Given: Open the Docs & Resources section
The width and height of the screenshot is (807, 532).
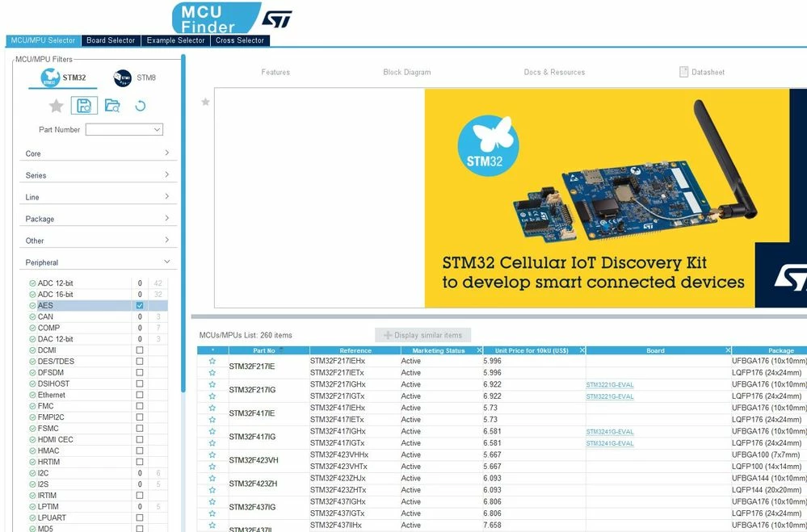Looking at the screenshot, I should click(x=554, y=72).
